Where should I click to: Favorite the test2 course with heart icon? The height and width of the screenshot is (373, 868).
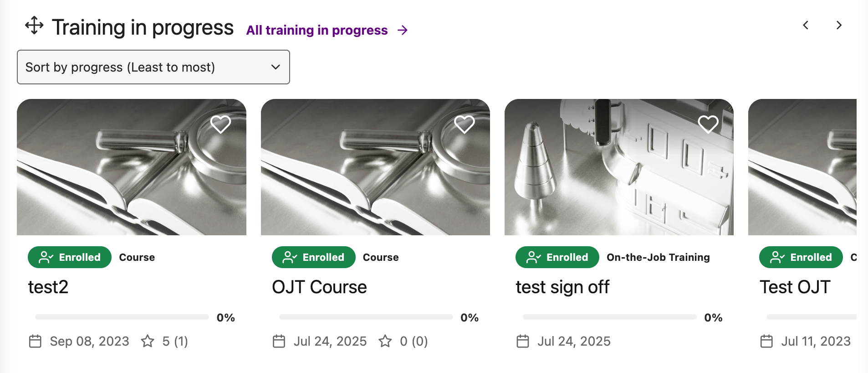tap(220, 124)
